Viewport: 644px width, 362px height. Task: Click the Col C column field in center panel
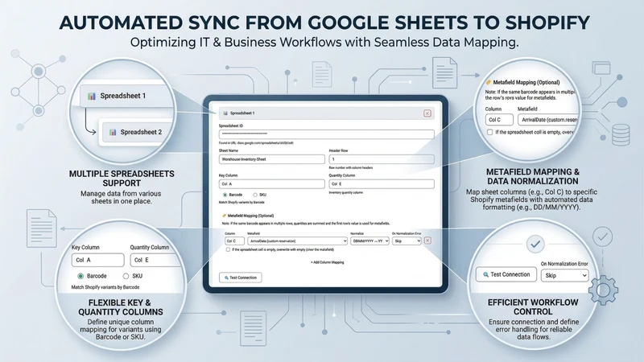coord(234,241)
